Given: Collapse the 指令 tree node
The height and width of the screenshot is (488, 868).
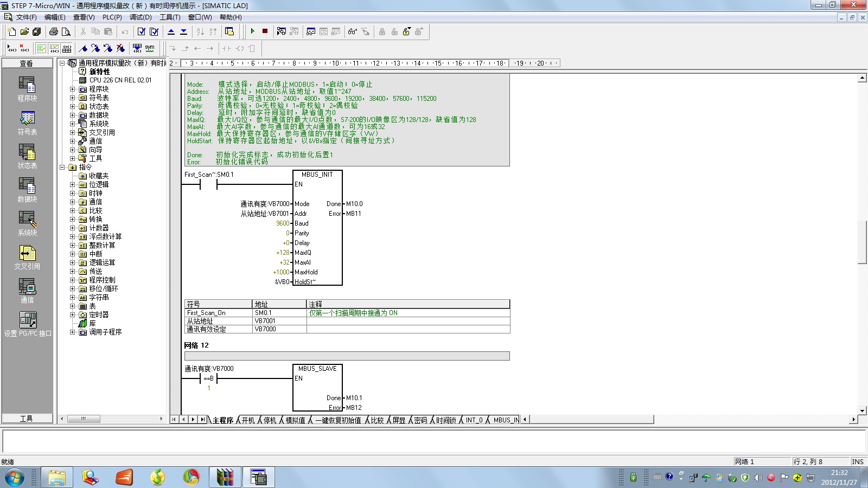Looking at the screenshot, I should click(x=62, y=167).
